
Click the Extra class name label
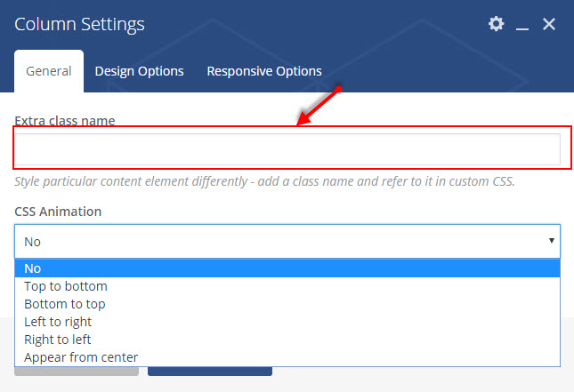point(65,120)
